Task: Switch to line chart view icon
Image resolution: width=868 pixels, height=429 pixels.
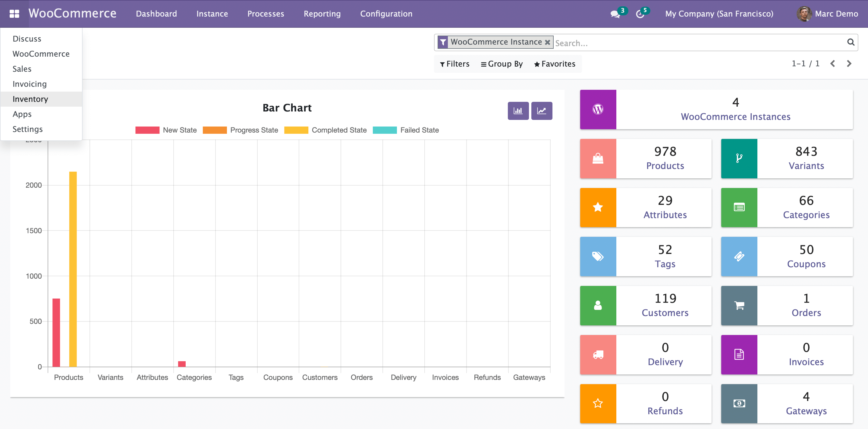Action: coord(542,111)
